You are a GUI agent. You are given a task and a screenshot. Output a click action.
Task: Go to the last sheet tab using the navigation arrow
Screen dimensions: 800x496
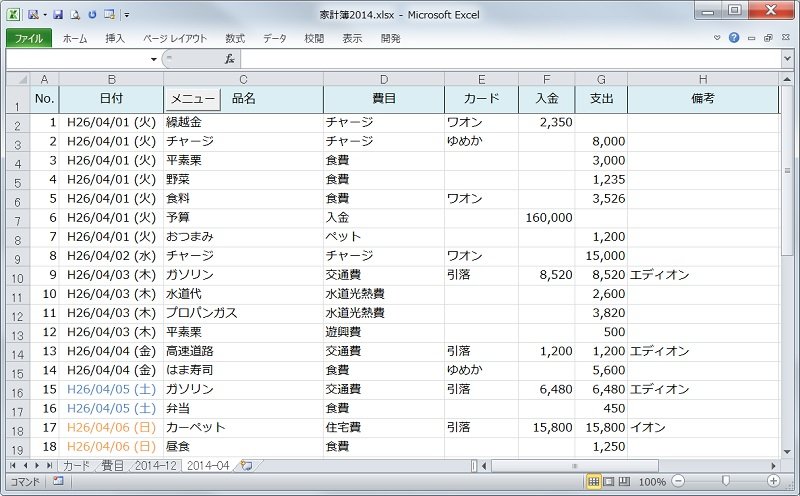point(49,465)
